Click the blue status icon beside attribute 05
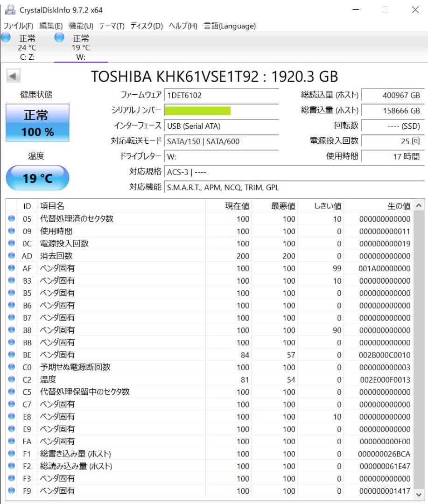The height and width of the screenshot is (504, 428). [11, 218]
